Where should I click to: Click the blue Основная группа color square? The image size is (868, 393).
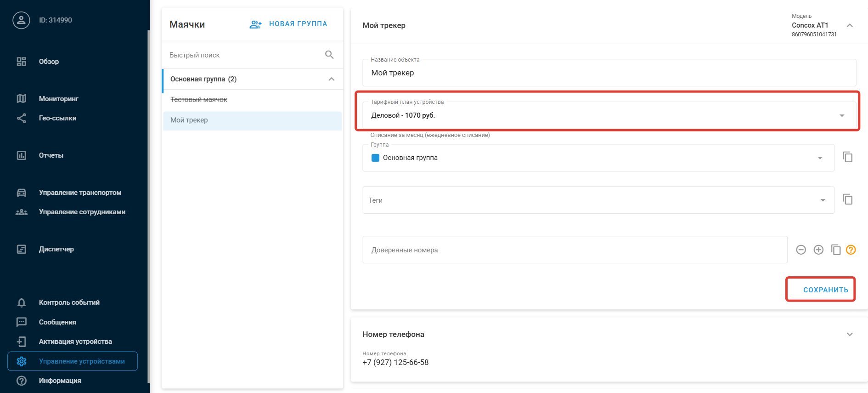375,158
